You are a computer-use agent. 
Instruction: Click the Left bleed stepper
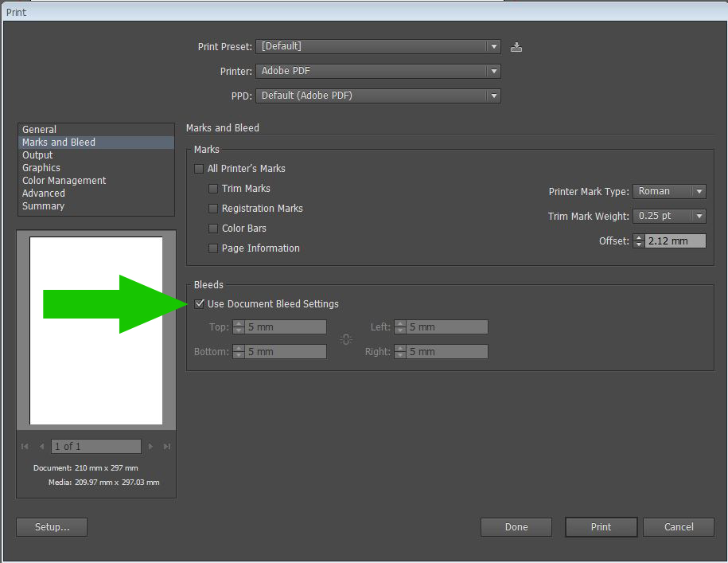point(400,327)
